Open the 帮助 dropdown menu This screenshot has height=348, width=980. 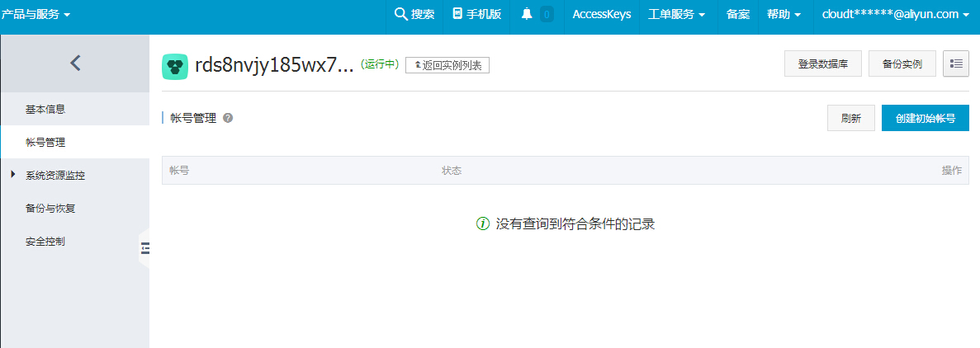coord(784,14)
